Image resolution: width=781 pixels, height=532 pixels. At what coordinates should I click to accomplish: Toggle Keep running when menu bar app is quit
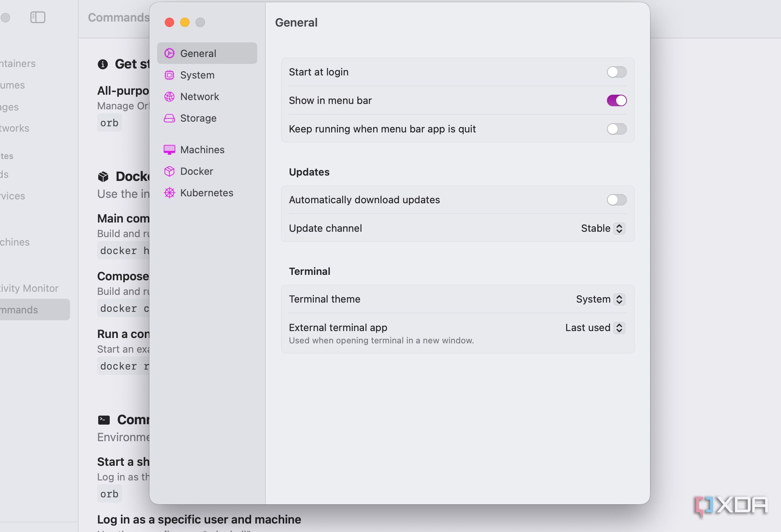(617, 129)
